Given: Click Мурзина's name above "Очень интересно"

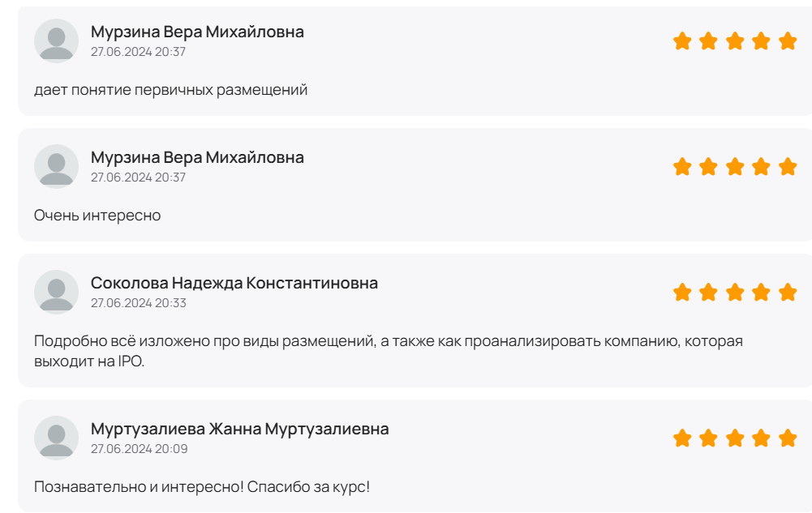Looking at the screenshot, I should click(x=197, y=157).
